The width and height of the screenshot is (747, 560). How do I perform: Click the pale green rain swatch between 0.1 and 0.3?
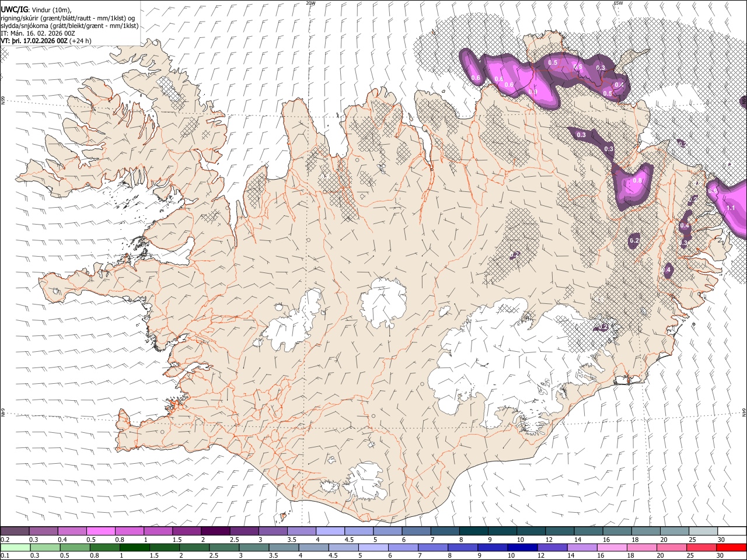pos(15,547)
